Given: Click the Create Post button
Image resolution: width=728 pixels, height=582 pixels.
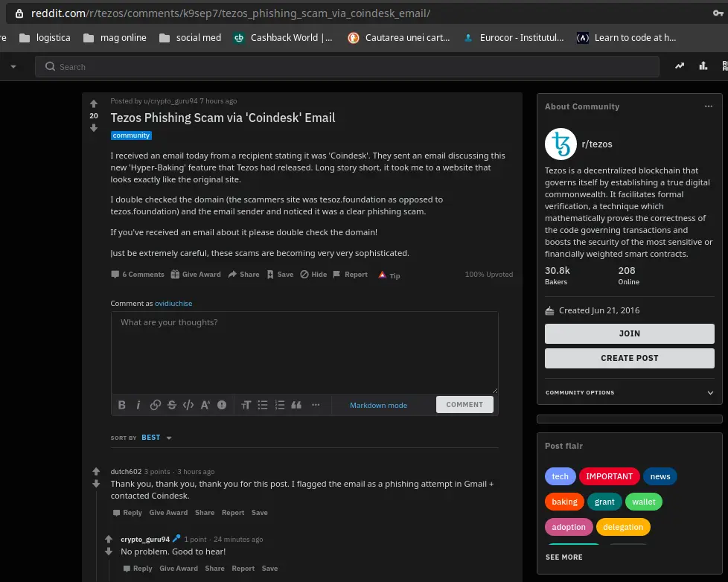Looking at the screenshot, I should coord(630,358).
